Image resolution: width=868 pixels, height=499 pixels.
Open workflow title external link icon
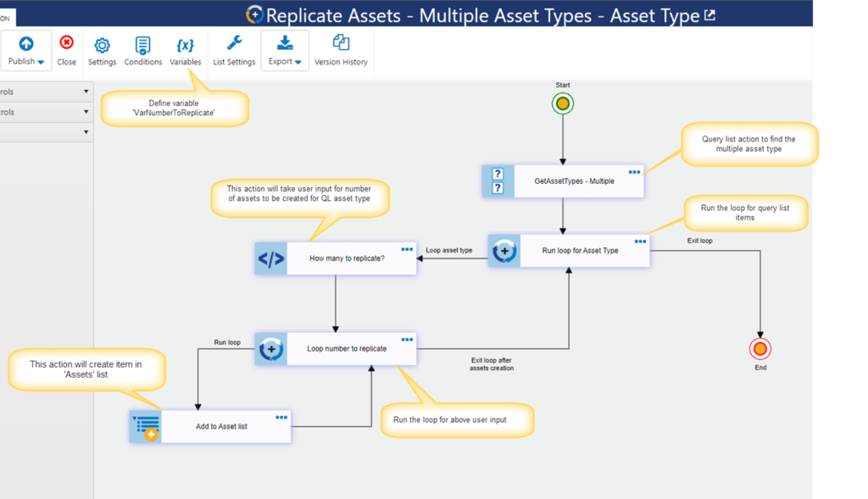(x=710, y=15)
